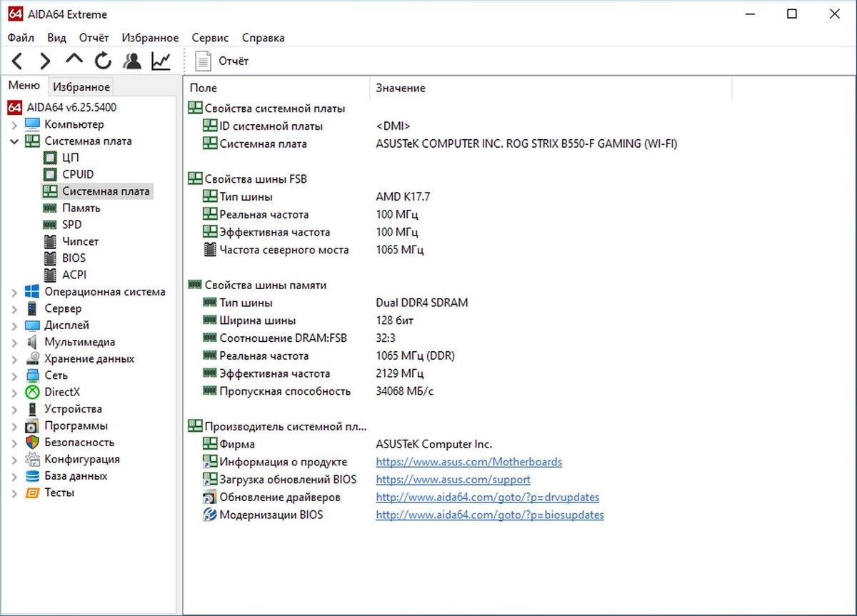This screenshot has height=616, width=857.
Task: Click the Безопасность shield icon in tree
Action: [32, 443]
